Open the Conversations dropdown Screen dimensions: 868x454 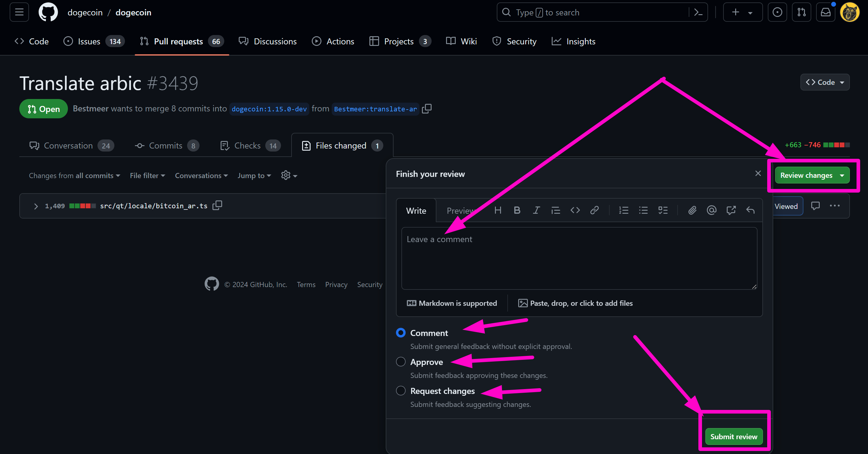click(x=201, y=176)
